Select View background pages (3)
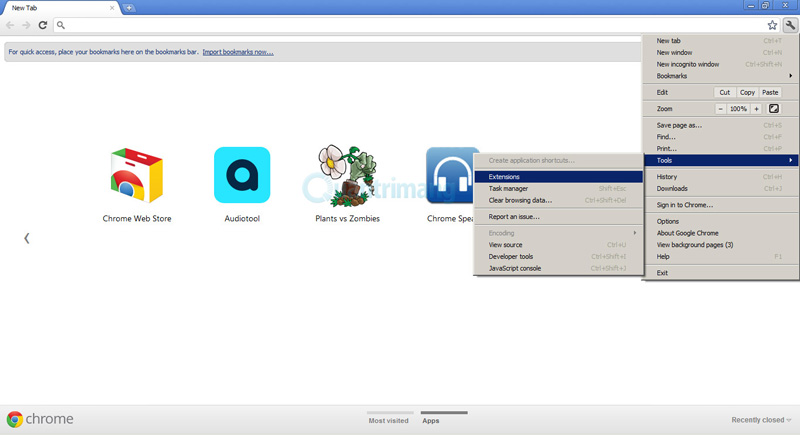The image size is (800, 435). (720, 245)
